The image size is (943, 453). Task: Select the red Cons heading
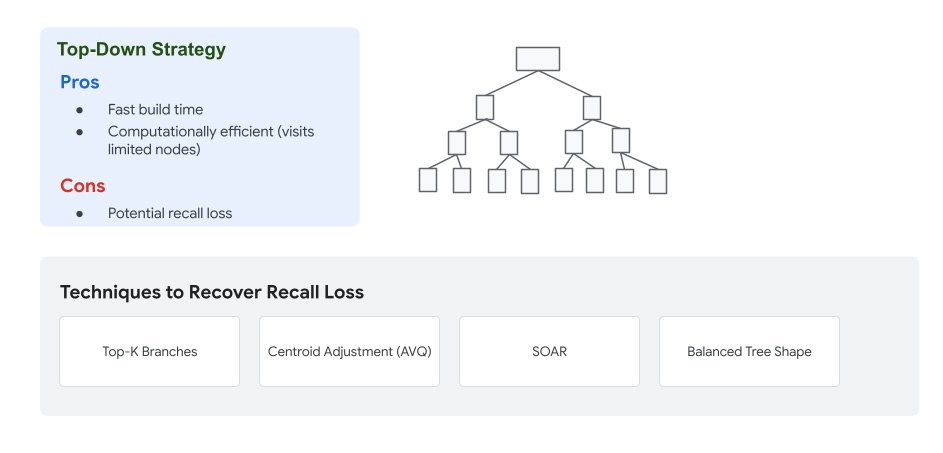point(83,186)
